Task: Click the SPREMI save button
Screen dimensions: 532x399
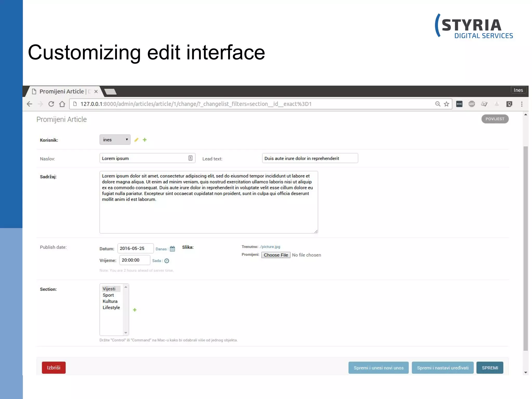Action: pos(490,368)
